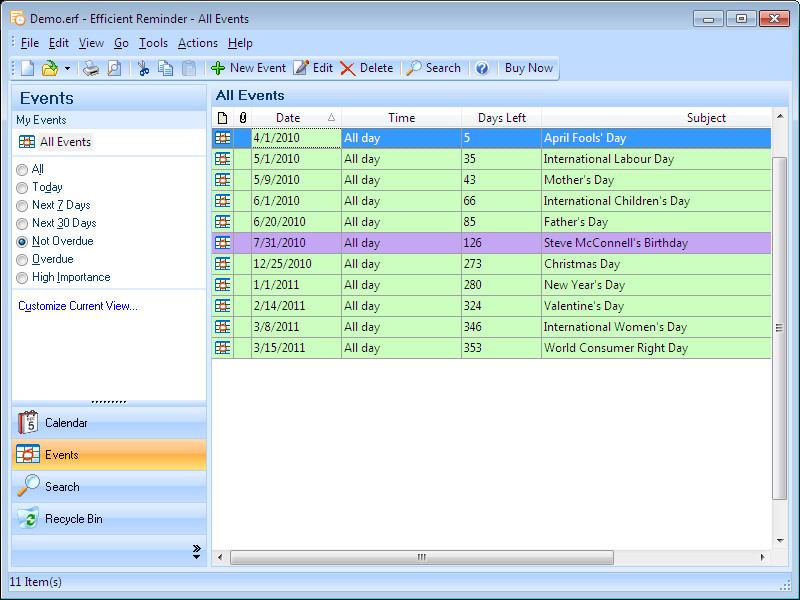Click event icon on Mother's Day row
Image resolution: width=800 pixels, height=600 pixels.
tap(222, 180)
